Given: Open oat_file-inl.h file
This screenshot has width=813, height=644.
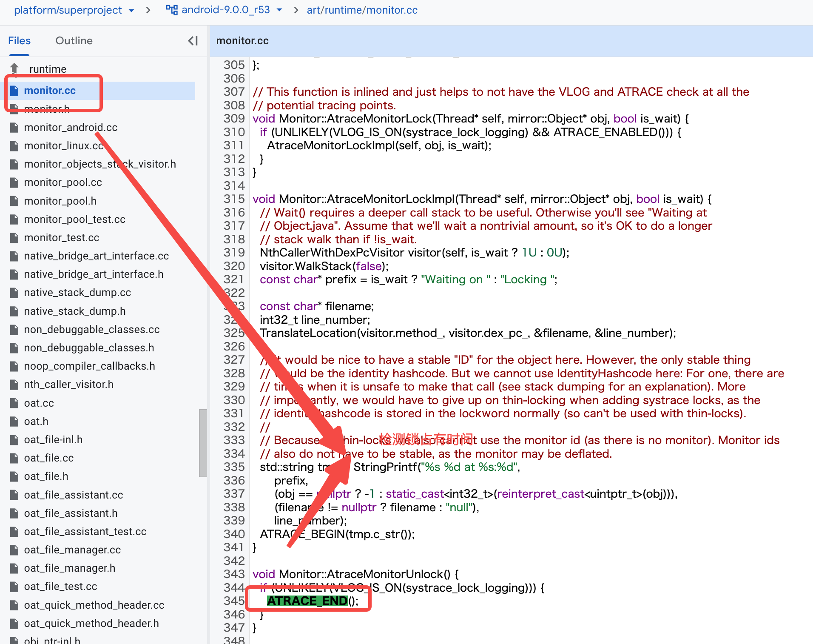Looking at the screenshot, I should (x=53, y=439).
